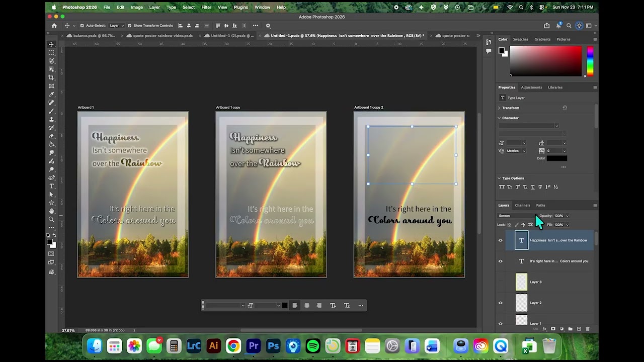Viewport: 644px width, 362px height.
Task: Click the black Character color swatch
Action: [x=557, y=158]
